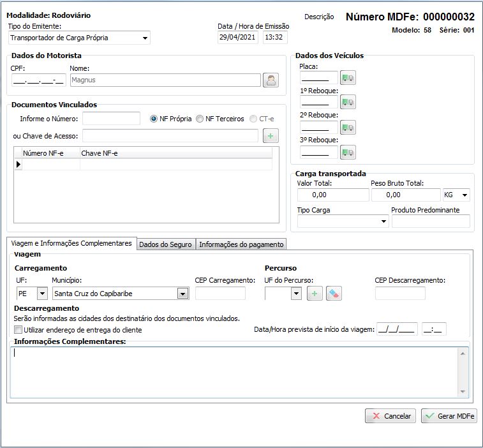Click the Gerar MDFe button
Image resolution: width=483 pixels, height=448 pixels.
(x=449, y=416)
